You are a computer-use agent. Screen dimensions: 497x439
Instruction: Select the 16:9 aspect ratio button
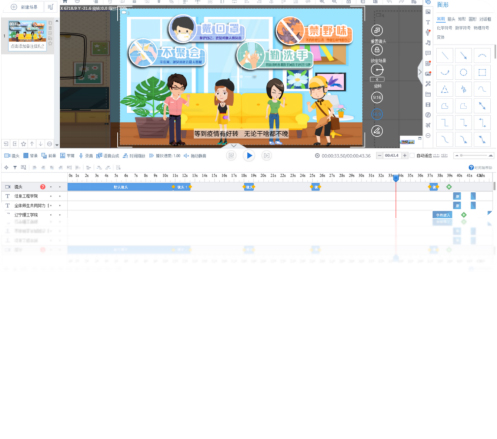click(x=377, y=114)
